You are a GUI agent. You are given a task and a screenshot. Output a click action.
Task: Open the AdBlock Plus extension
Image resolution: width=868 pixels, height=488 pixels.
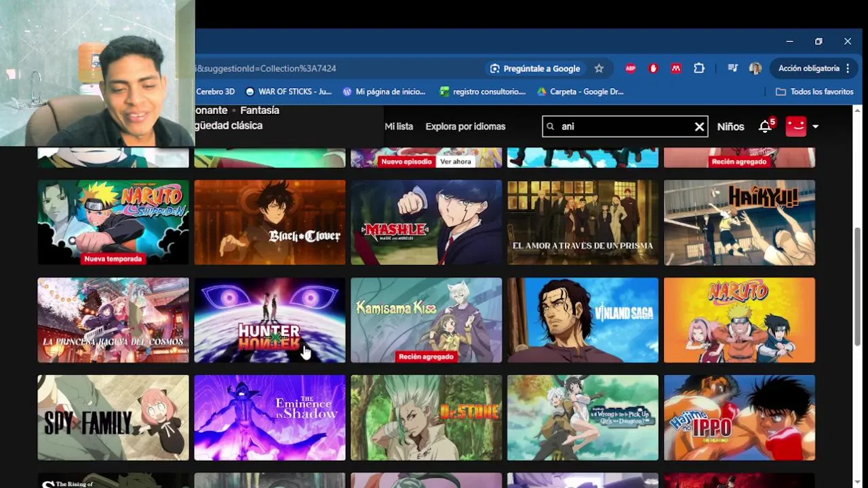tap(631, 68)
